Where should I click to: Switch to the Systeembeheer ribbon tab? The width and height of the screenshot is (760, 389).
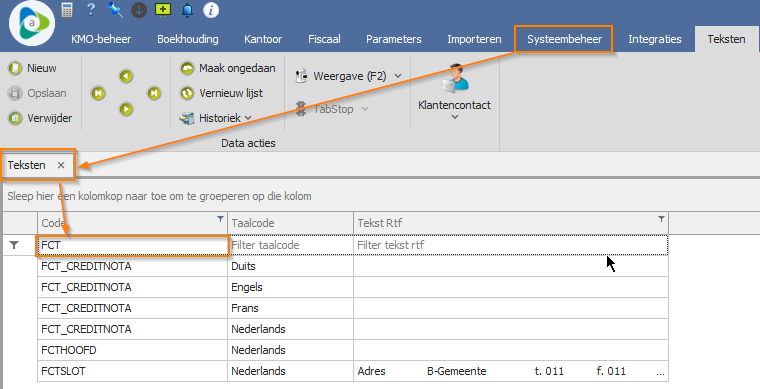click(x=565, y=39)
